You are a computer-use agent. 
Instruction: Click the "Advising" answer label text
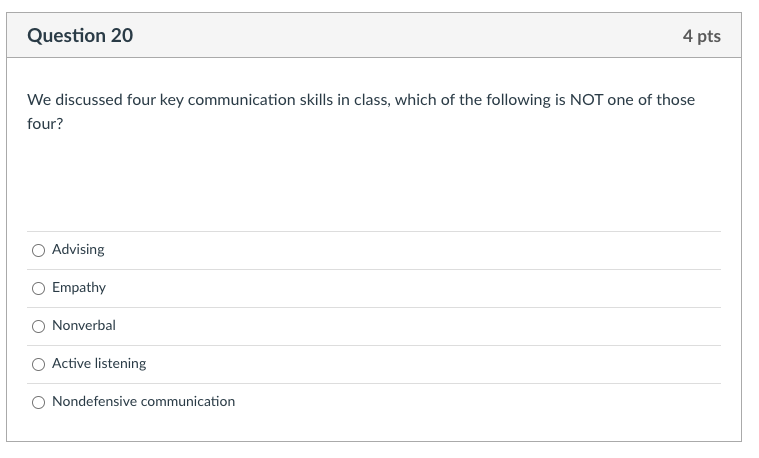click(x=78, y=250)
